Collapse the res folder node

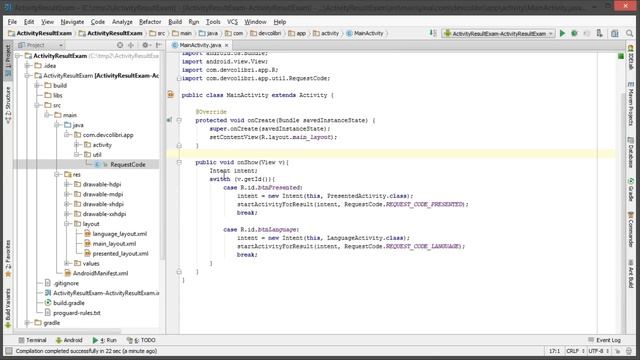click(x=57, y=174)
